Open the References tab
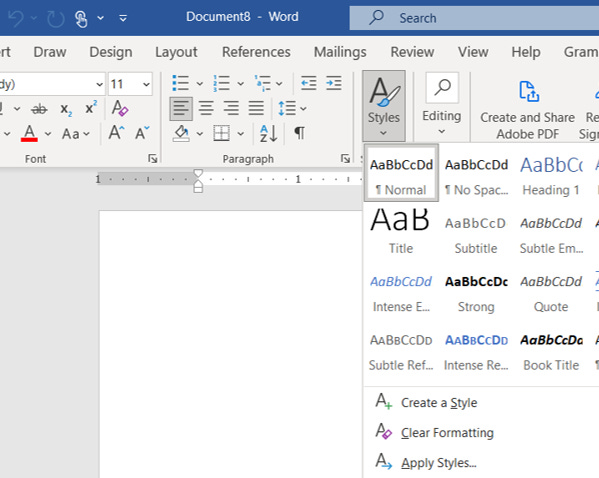Viewport: 599px width, 478px height. (x=256, y=52)
